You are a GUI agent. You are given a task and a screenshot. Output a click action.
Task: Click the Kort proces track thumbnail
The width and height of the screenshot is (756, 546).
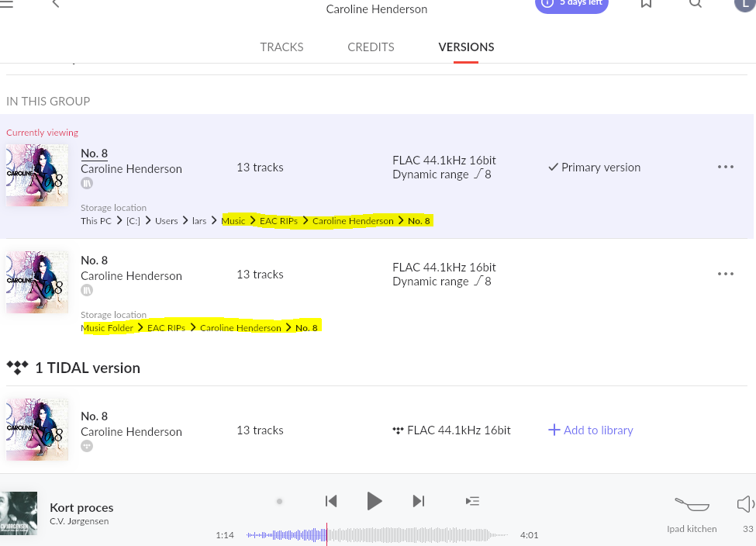(18, 513)
